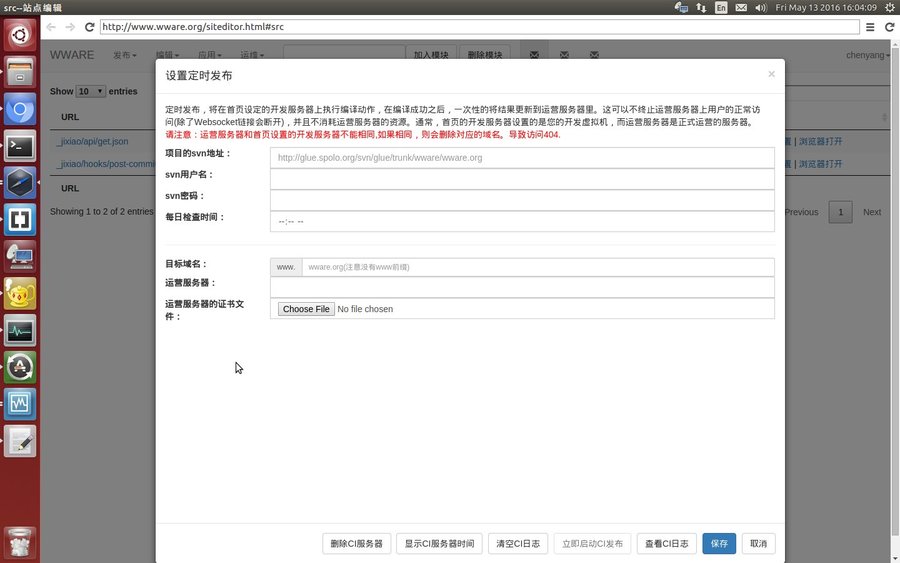900x563 pixels.
Task: Open the text editor dock icon
Action: [20, 441]
